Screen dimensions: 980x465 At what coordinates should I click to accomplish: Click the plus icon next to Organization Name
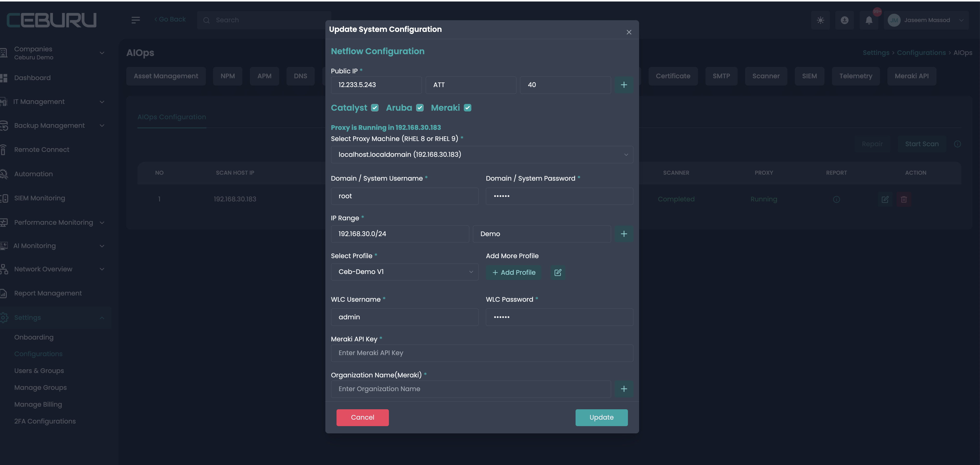pyautogui.click(x=624, y=389)
